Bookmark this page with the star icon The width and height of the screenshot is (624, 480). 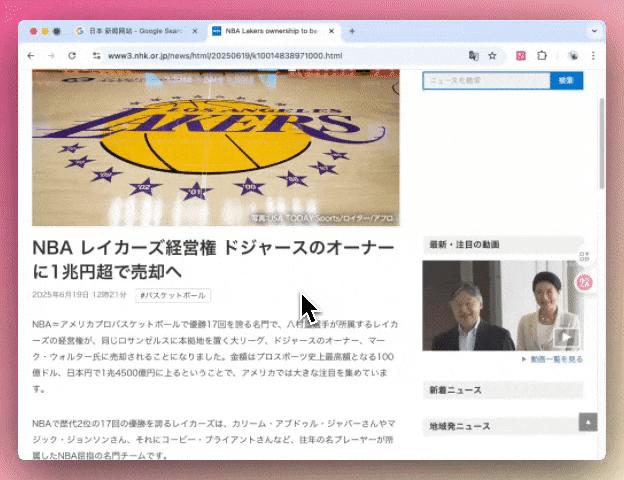click(x=492, y=56)
